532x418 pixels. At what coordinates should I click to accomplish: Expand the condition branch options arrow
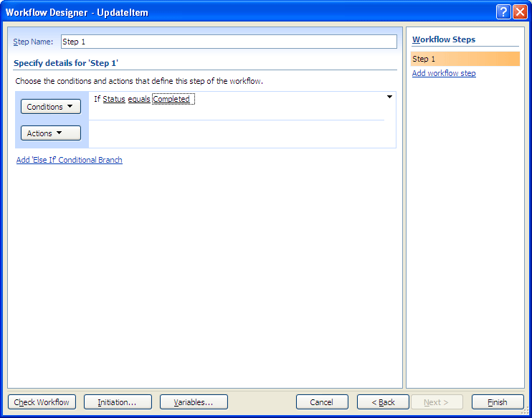389,97
